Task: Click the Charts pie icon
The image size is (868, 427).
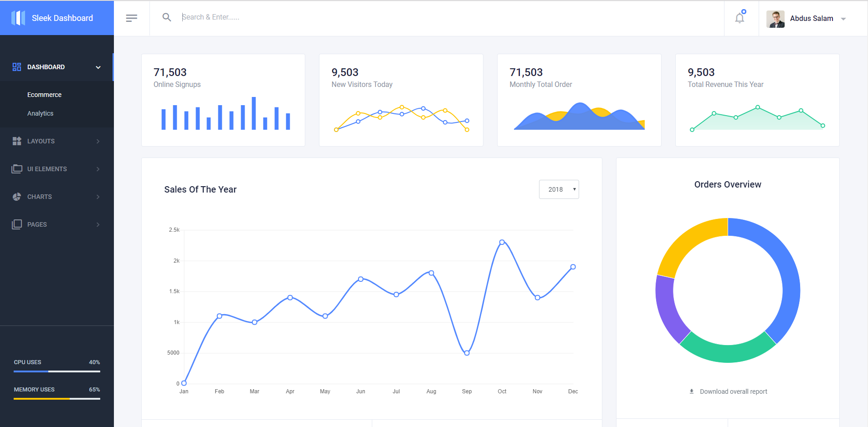Action: pyautogui.click(x=17, y=197)
